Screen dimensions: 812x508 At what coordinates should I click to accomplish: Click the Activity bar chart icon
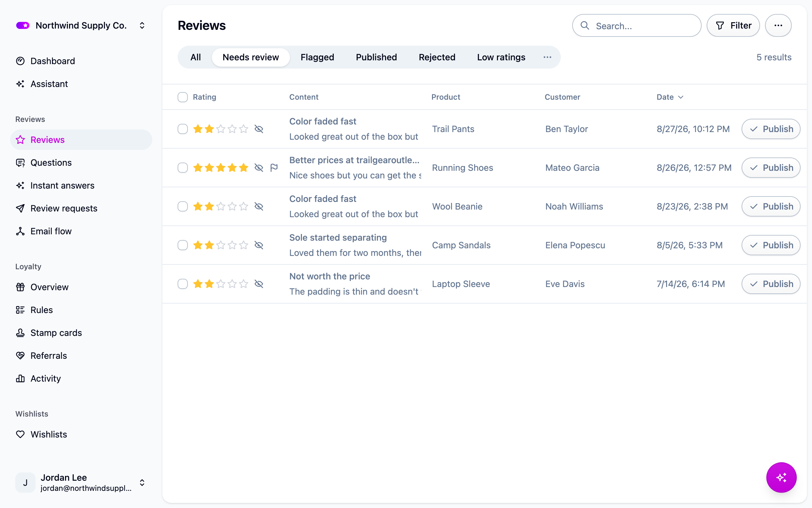[21, 378]
